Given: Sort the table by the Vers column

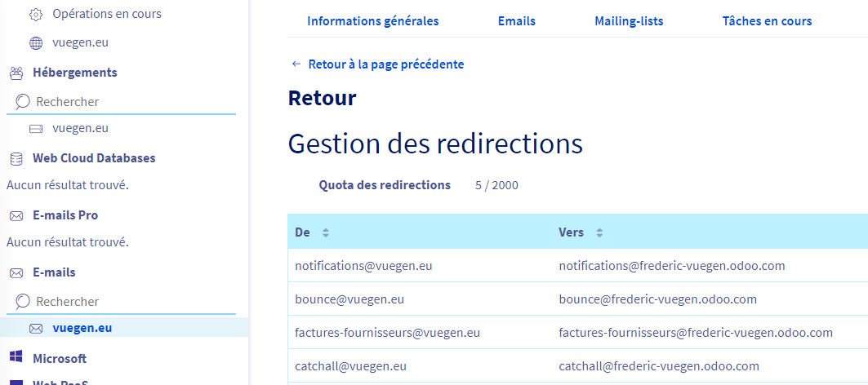Looking at the screenshot, I should 599,232.
